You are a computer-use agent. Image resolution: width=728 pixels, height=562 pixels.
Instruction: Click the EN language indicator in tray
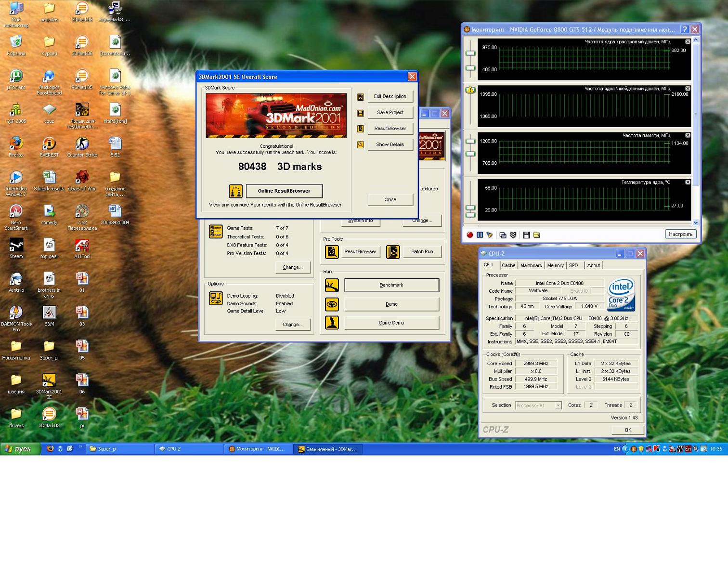click(617, 449)
